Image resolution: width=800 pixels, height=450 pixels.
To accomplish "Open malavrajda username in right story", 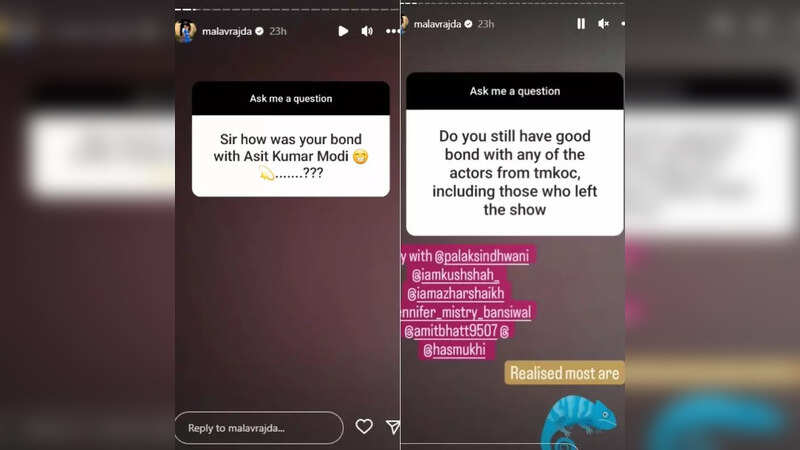I will (437, 24).
